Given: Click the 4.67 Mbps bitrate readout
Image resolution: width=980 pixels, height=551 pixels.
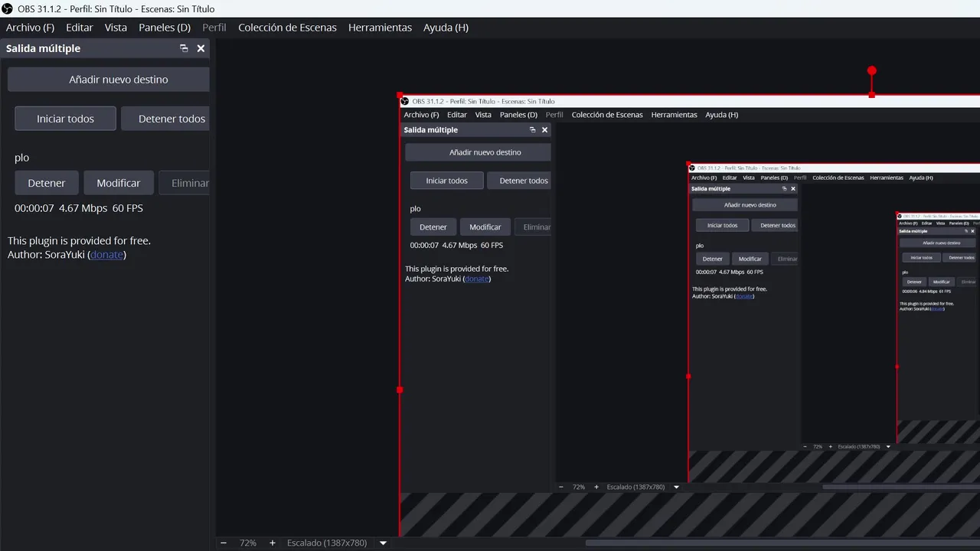Looking at the screenshot, I should 83,208.
